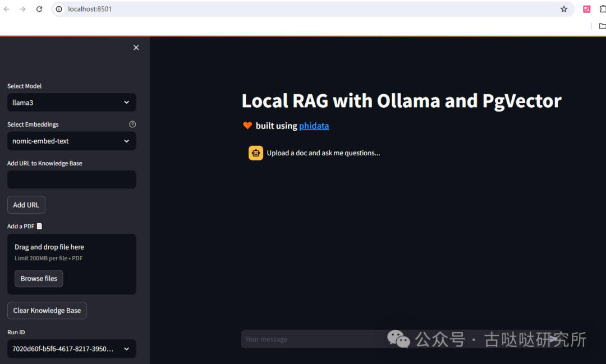Image resolution: width=606 pixels, height=364 pixels.
Task: Click the browser forward arrow
Action: tap(23, 9)
